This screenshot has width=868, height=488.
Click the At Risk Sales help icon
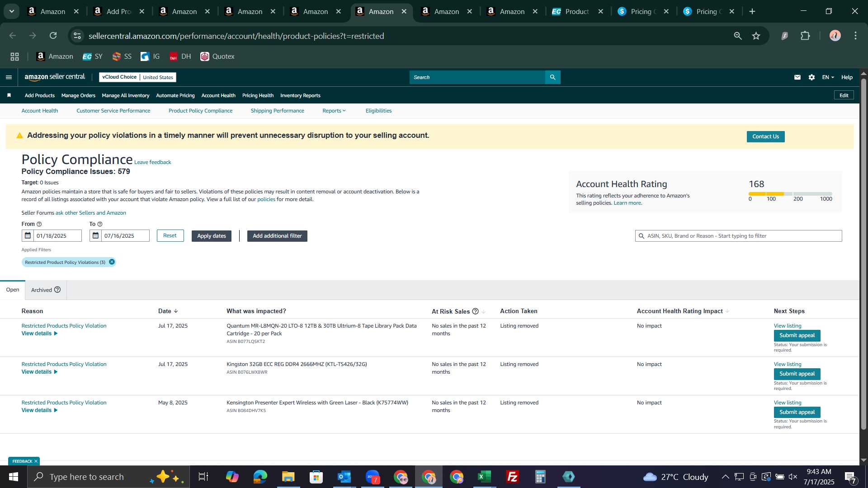tap(475, 311)
